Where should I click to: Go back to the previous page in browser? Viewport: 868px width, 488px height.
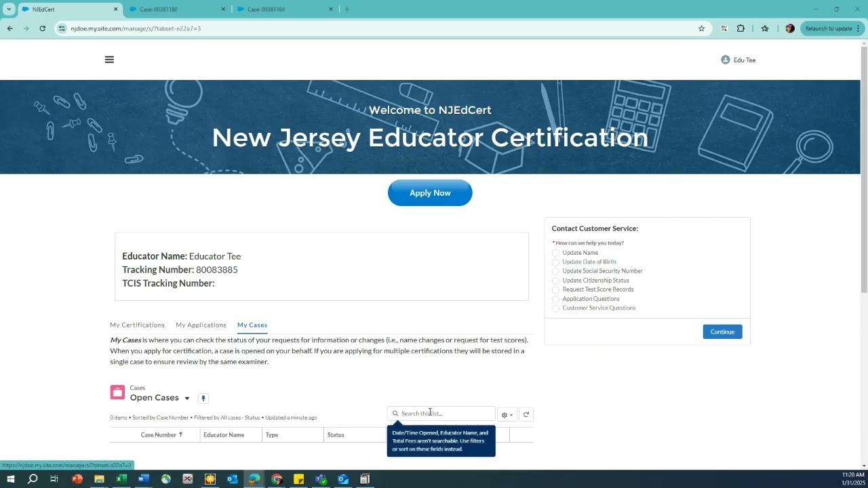coord(10,28)
